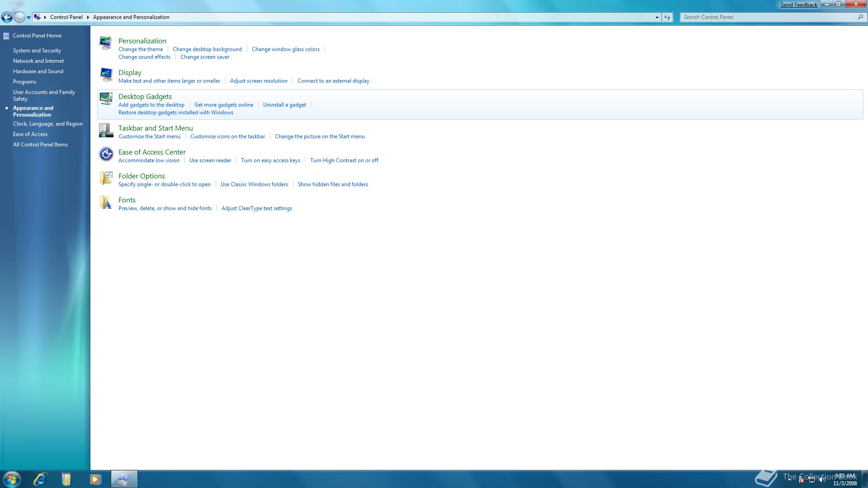Click Turn High Contrast on or off

click(344, 160)
